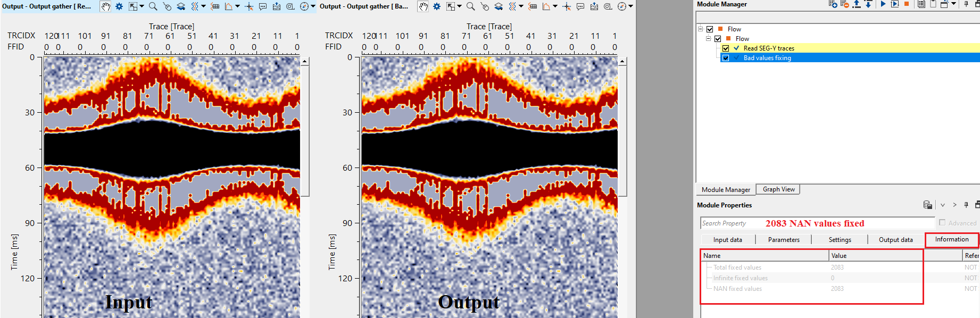Click the comment bubble icon in Output gather (Ba...) toolbar
The height and width of the screenshot is (318, 980).
[580, 6]
